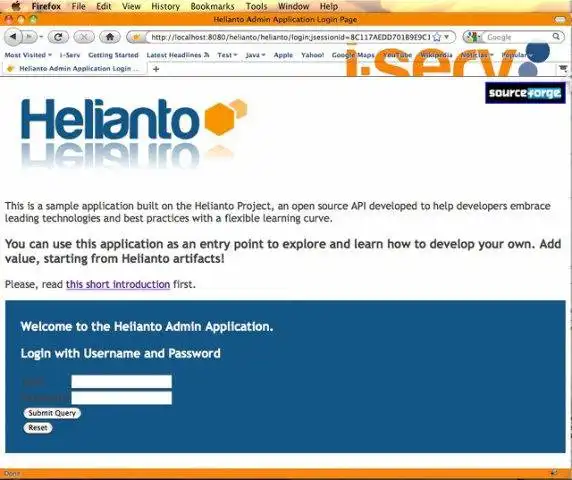Click the site favicon in address bar
This screenshot has height=480, width=572.
click(136, 37)
